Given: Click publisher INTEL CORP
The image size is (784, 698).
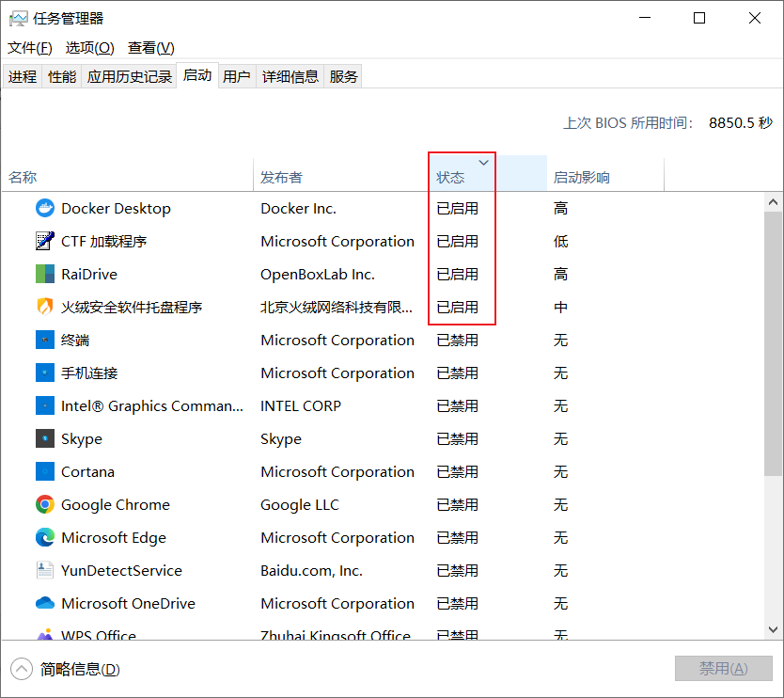Looking at the screenshot, I should coord(301,405).
